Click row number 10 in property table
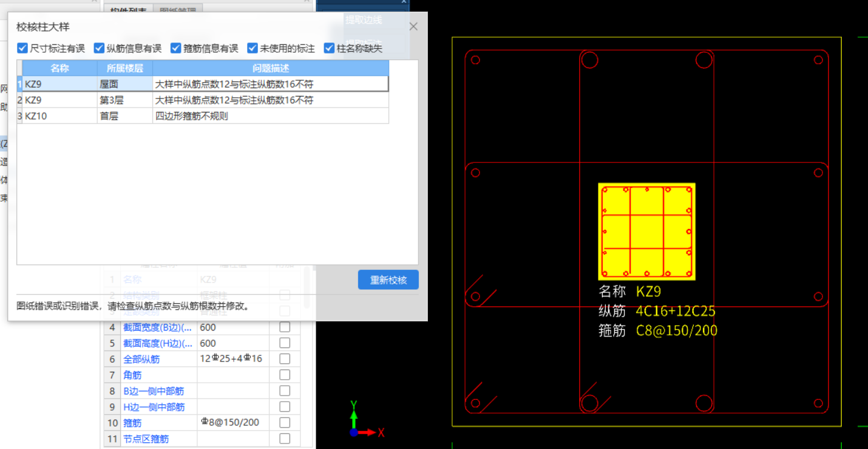868x449 pixels. tap(112, 422)
